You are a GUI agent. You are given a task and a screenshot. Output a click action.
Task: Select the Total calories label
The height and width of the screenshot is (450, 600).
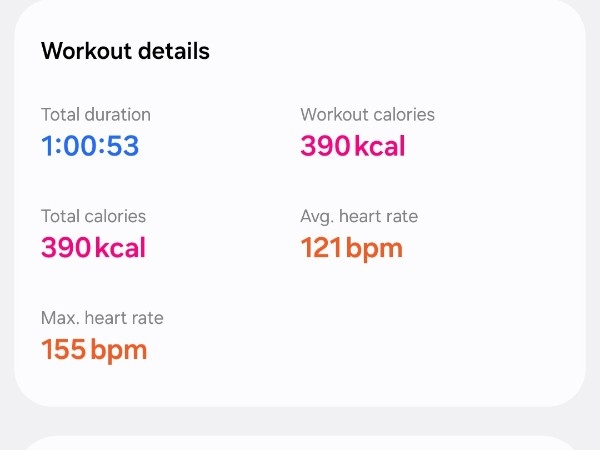pyautogui.click(x=93, y=216)
